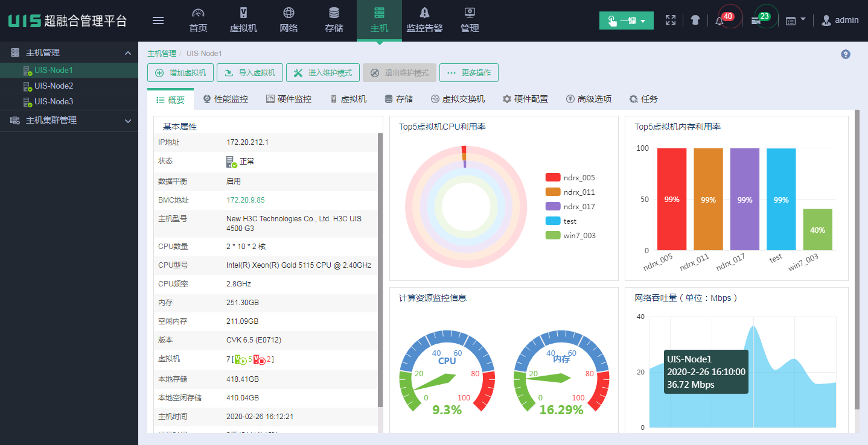Click the ndrx_005 memory bar
Viewport: 868px width, 445px height.
[x=672, y=199]
